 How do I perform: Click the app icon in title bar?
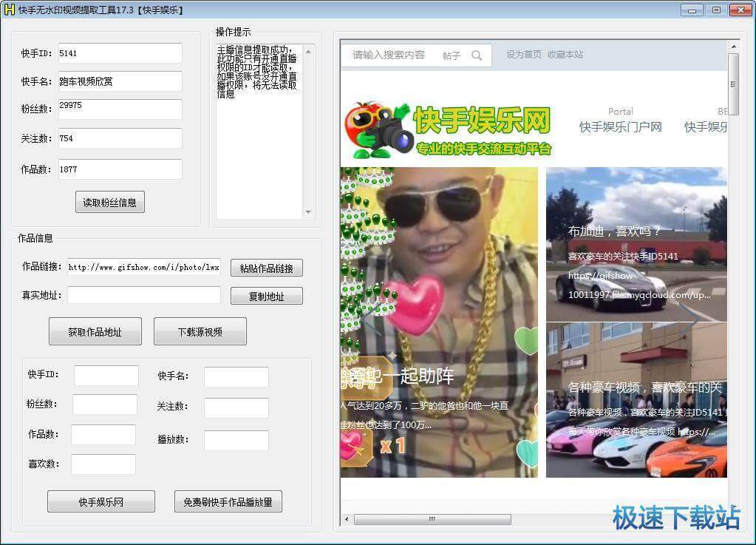coord(9,10)
